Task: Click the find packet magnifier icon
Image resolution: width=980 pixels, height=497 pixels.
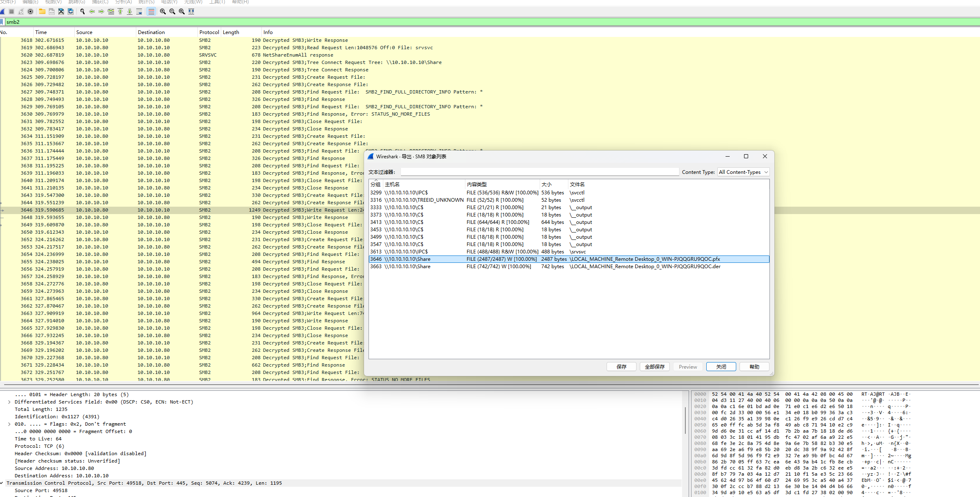Action: pyautogui.click(x=82, y=11)
